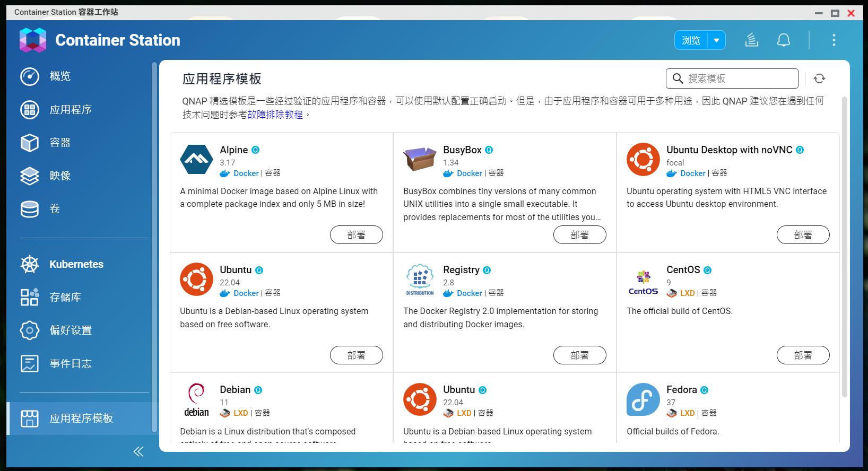Click the template list vertical scrollbar
The width and height of the screenshot is (868, 471).
(845, 247)
